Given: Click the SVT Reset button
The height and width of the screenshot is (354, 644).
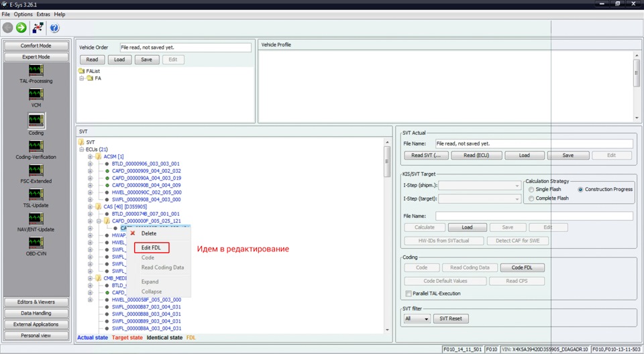Looking at the screenshot, I should (451, 318).
